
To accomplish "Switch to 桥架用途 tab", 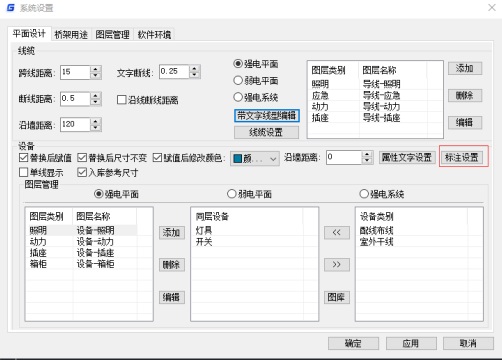I will (x=71, y=35).
